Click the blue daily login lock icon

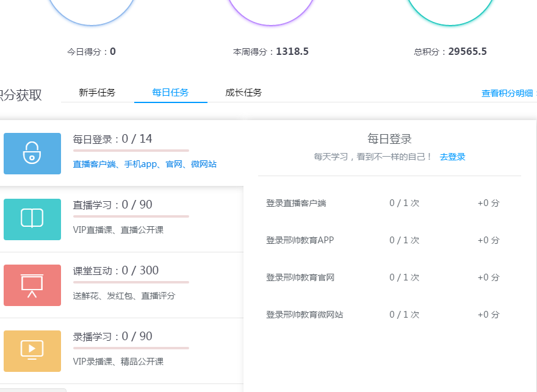pos(32,154)
